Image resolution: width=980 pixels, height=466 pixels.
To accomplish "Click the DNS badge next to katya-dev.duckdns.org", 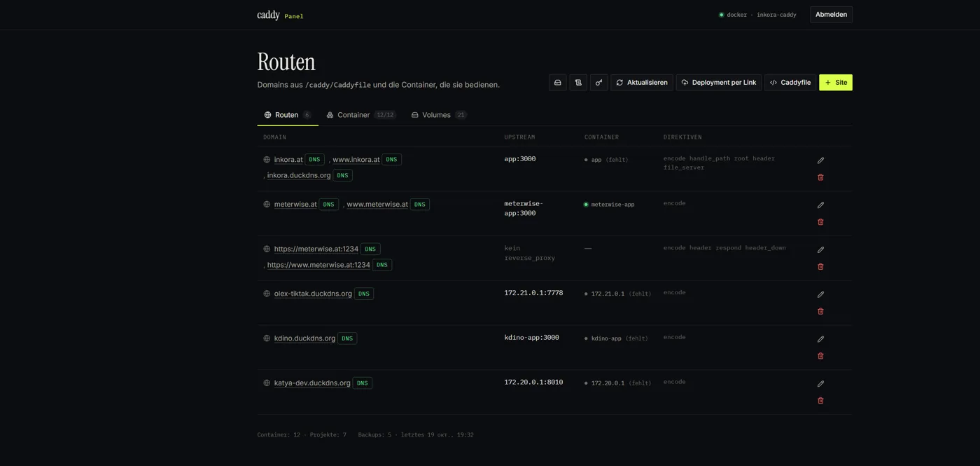I will coord(363,383).
